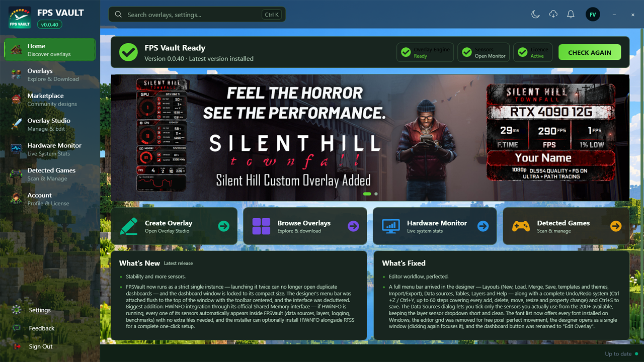Go to the Marketplace community designs
Image resolution: width=644 pixels, height=362 pixels.
click(x=50, y=100)
